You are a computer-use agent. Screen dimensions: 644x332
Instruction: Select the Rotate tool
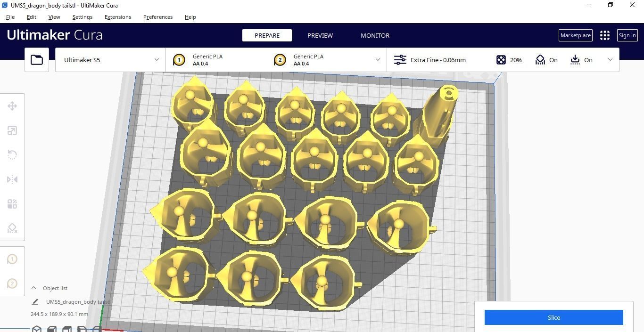coord(12,155)
